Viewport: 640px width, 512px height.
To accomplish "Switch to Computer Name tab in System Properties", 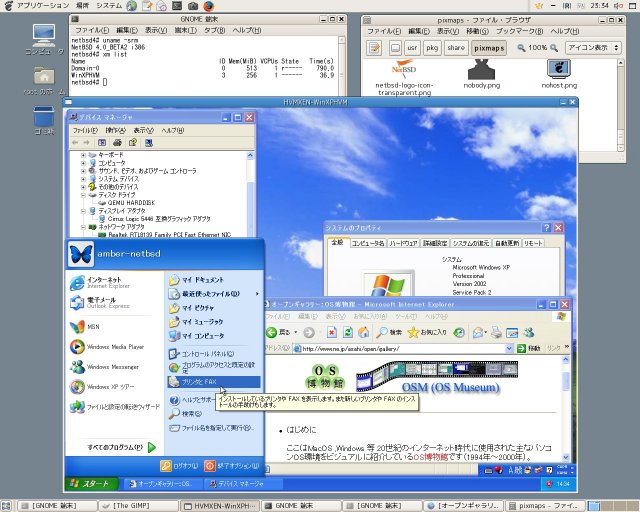I will coord(368,243).
